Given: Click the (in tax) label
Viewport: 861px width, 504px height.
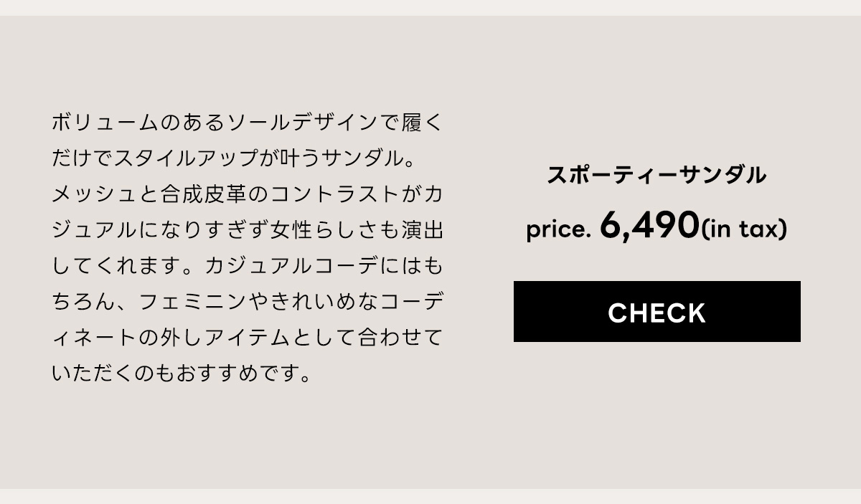Looking at the screenshot, I should (x=744, y=229).
